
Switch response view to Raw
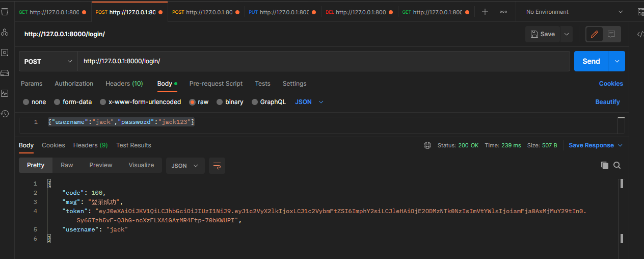[67, 165]
